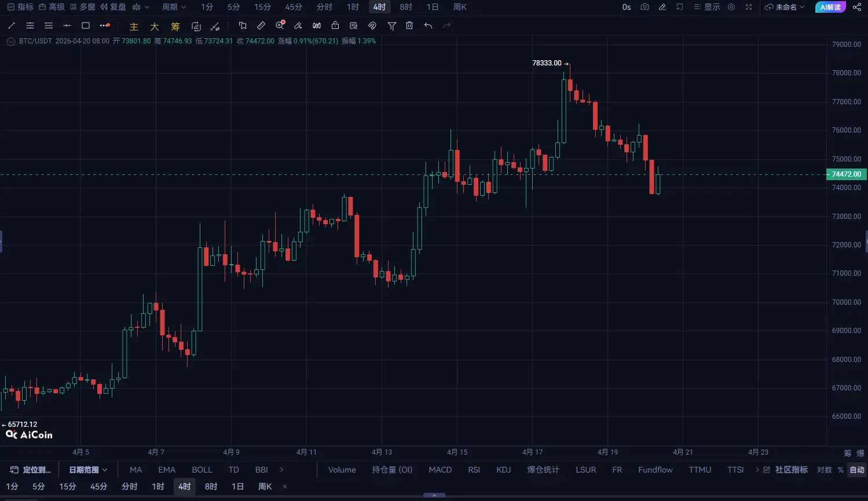This screenshot has width=868, height=501.
Task: Select the ruler measurement tool
Action: (x=261, y=25)
